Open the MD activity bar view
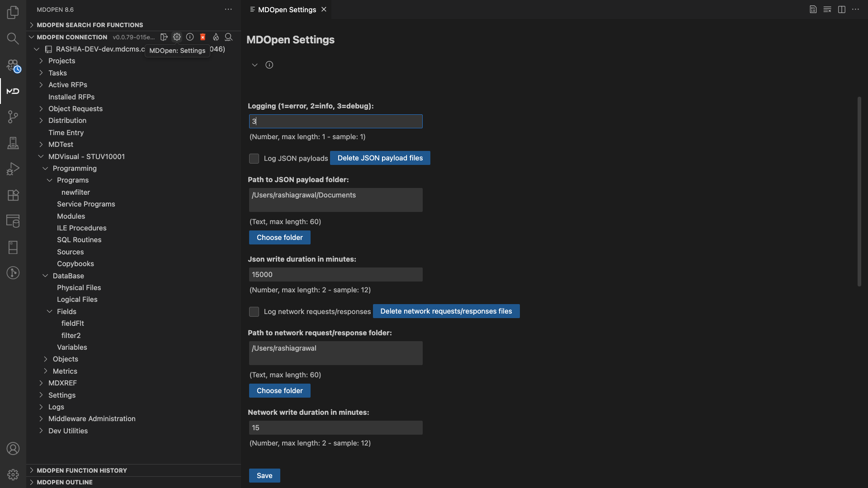Viewport: 868px width, 488px height. click(13, 91)
